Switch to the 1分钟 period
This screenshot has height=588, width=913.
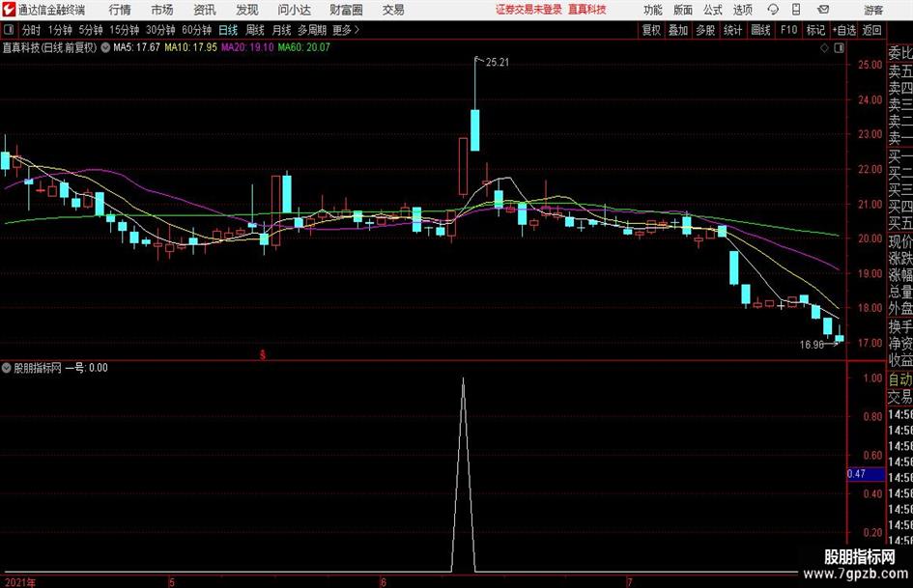point(59,30)
